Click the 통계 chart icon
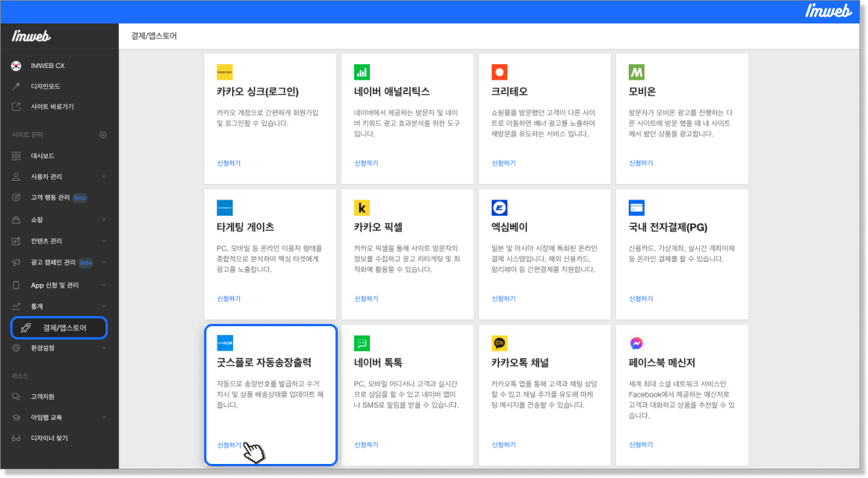 pos(16,307)
